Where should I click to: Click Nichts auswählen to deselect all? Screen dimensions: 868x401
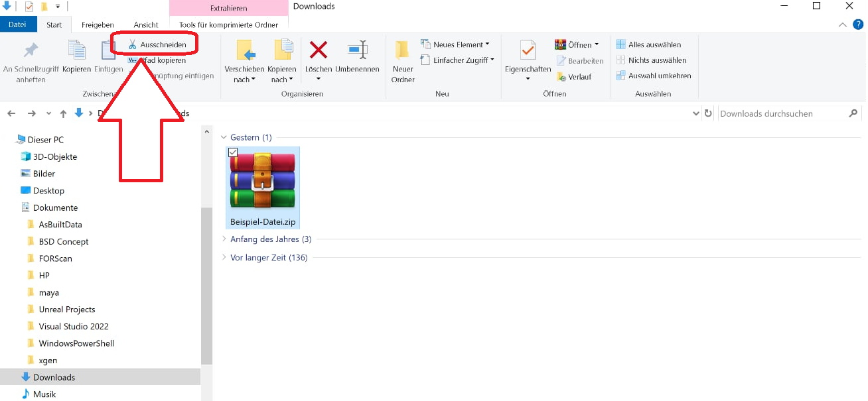coord(620,60)
